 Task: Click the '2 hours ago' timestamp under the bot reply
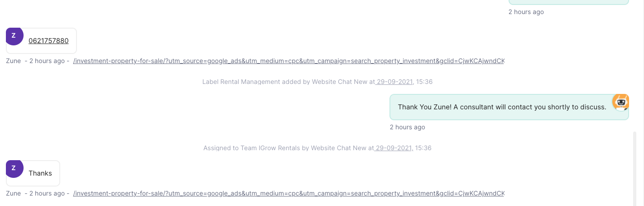(408, 127)
